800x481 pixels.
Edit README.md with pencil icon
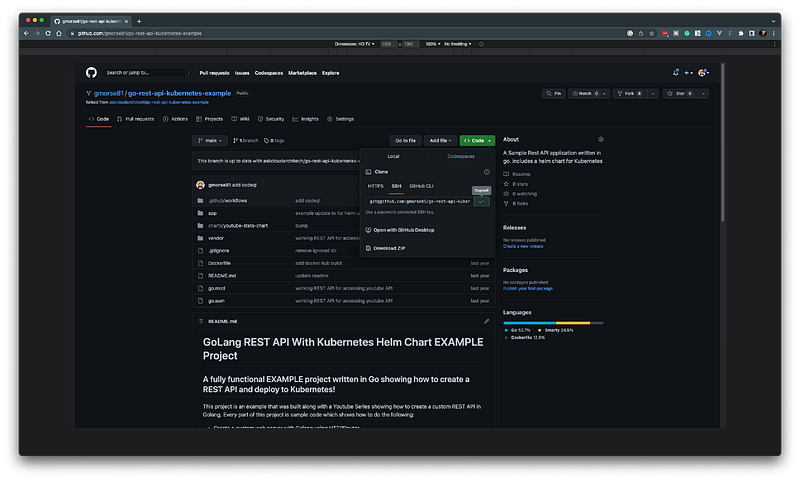pyautogui.click(x=487, y=321)
